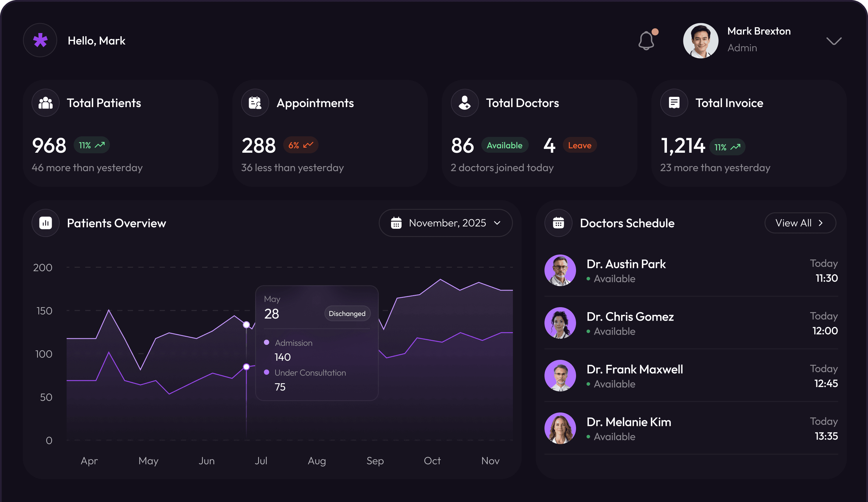The width and height of the screenshot is (868, 502).
Task: Open the November, 2025 date dropdown
Action: tap(446, 223)
